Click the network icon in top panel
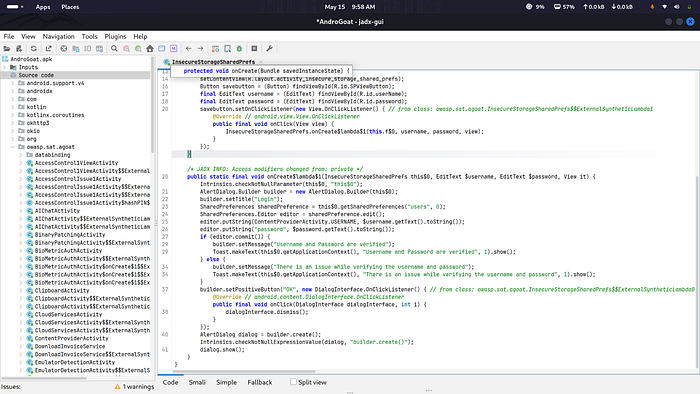 (x=665, y=7)
